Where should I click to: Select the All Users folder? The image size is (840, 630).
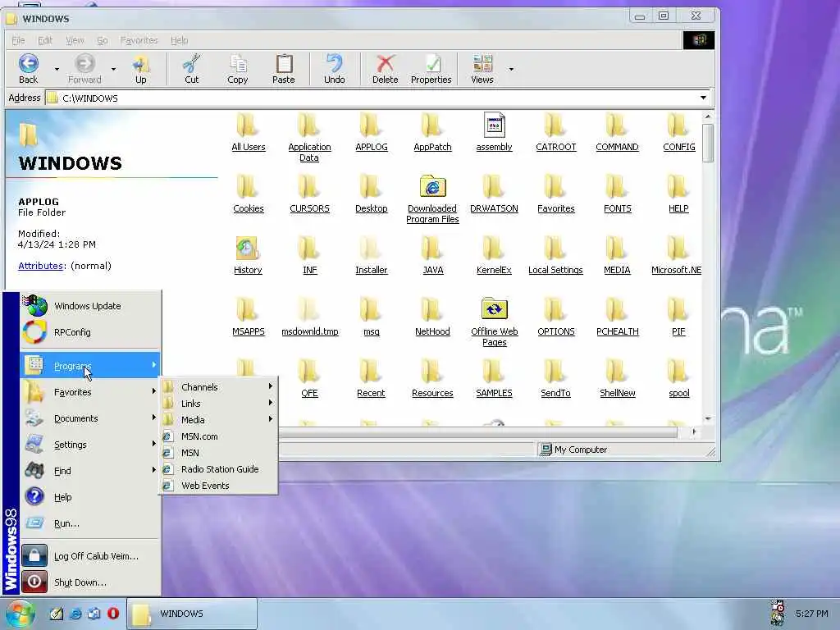tap(248, 132)
